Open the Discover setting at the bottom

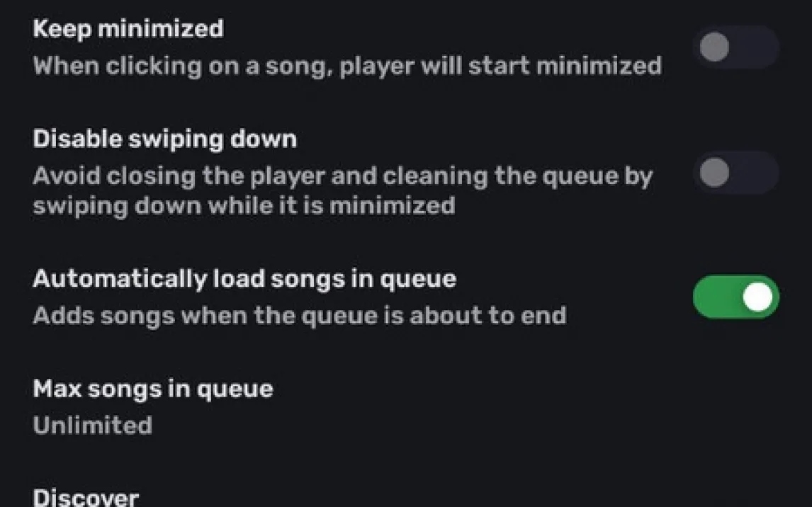86,497
